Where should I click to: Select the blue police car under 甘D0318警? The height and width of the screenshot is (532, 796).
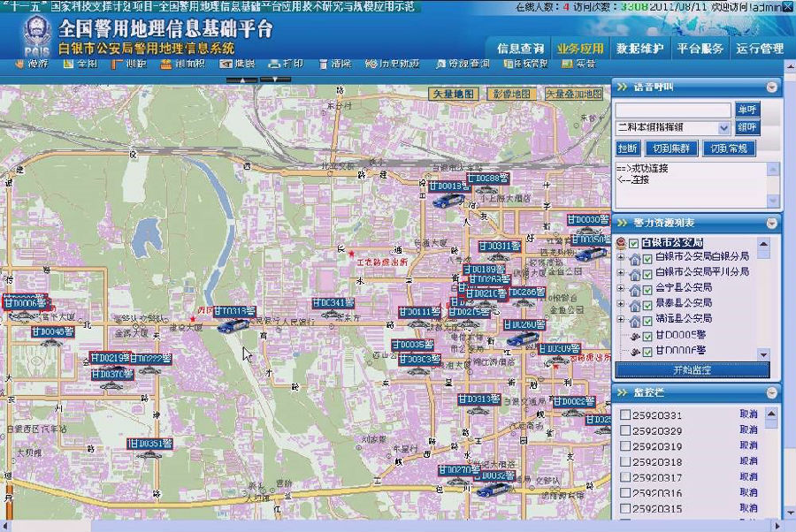(x=233, y=325)
